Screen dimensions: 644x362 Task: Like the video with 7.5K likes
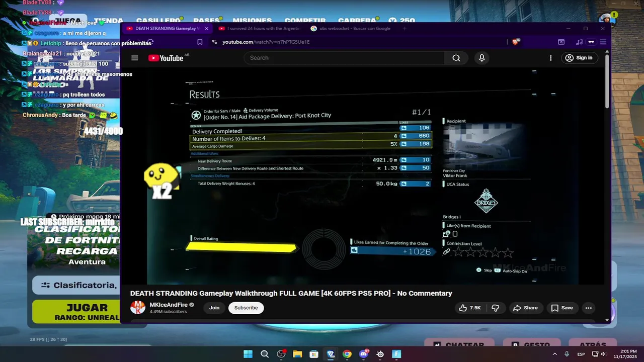point(470,308)
